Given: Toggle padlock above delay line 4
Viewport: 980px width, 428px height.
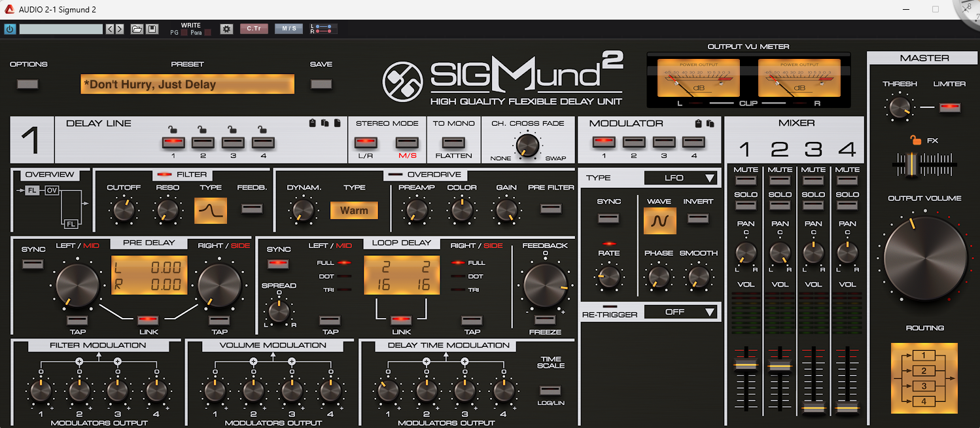Looking at the screenshot, I should pos(262,129).
